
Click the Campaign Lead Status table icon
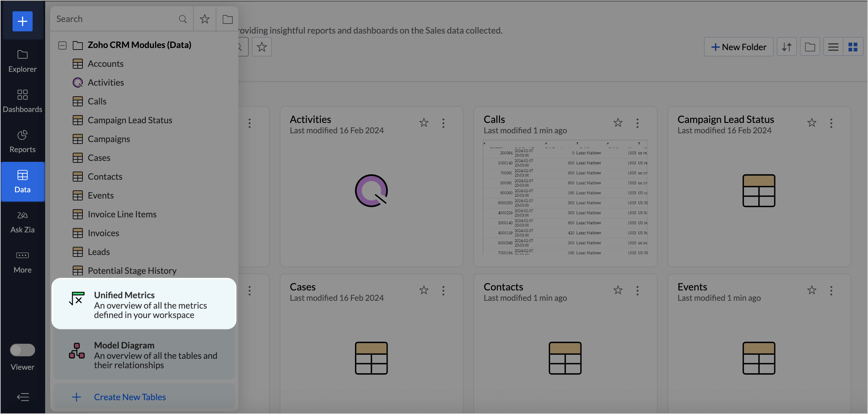(759, 191)
